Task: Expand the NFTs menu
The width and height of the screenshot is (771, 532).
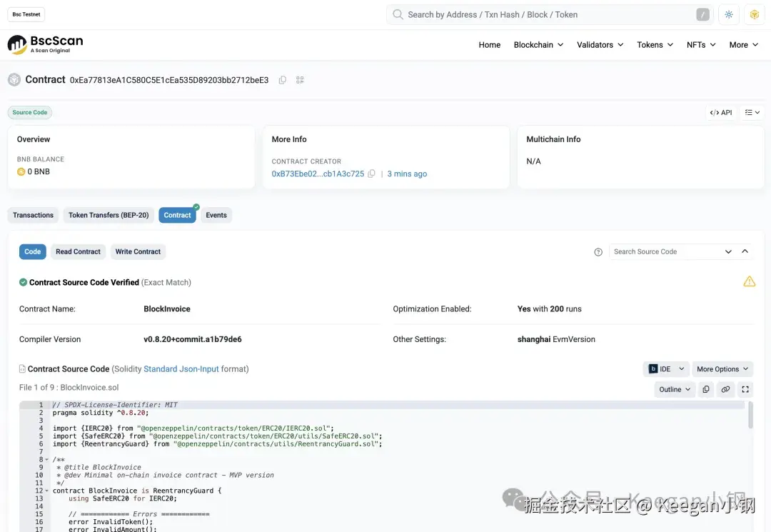Action: (701, 45)
